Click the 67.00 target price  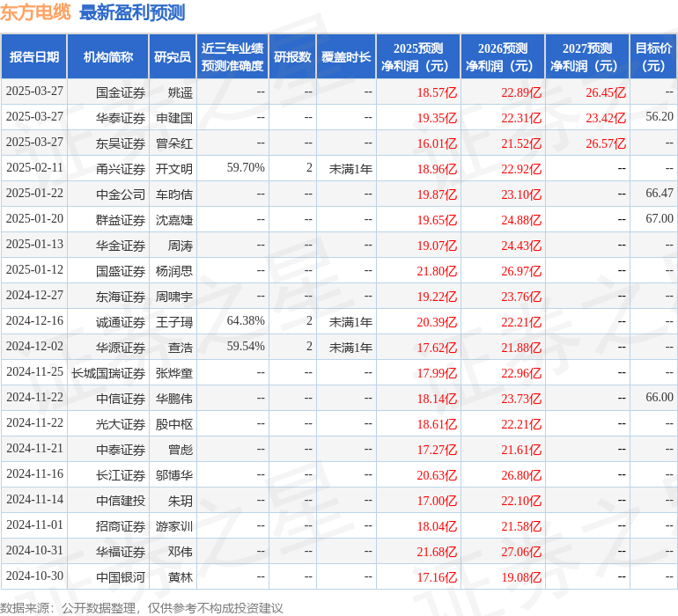coord(660,219)
